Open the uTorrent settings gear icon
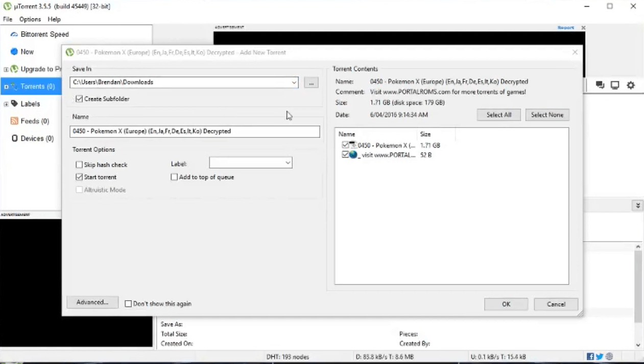Image resolution: width=644 pixels, height=364 pixels. [631, 85]
